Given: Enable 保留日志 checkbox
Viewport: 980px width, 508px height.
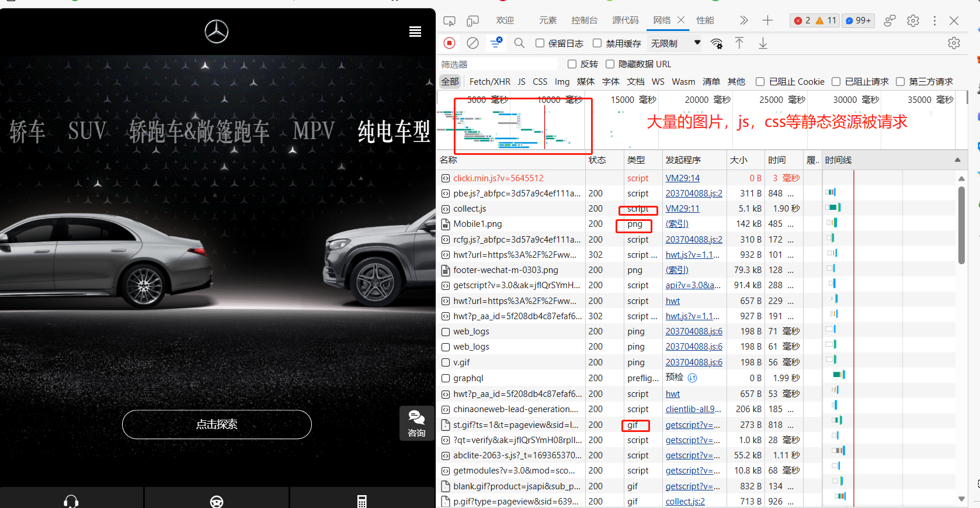Looking at the screenshot, I should pos(540,43).
